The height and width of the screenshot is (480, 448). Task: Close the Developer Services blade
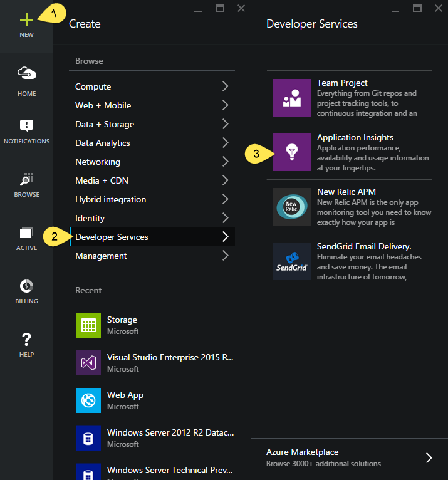439,8
